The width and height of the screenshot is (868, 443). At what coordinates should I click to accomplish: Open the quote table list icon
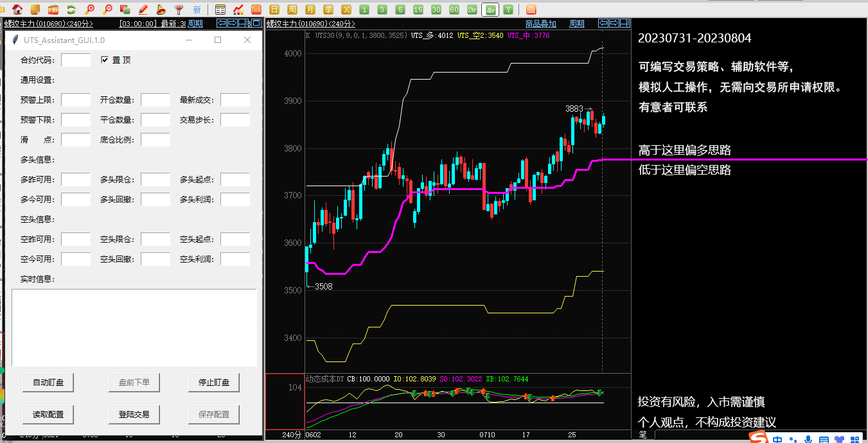(x=220, y=9)
